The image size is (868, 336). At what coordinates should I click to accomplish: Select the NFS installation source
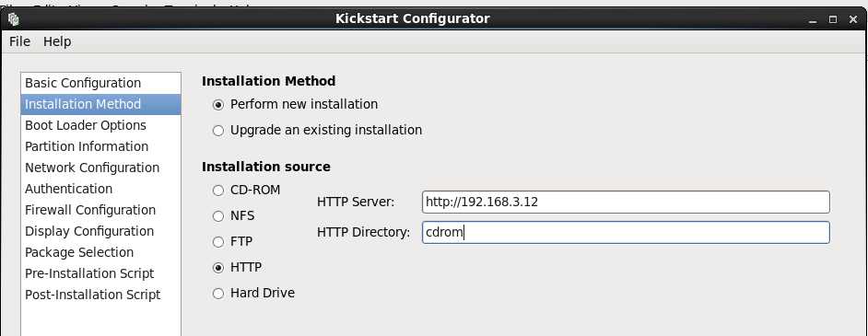pyautogui.click(x=234, y=215)
